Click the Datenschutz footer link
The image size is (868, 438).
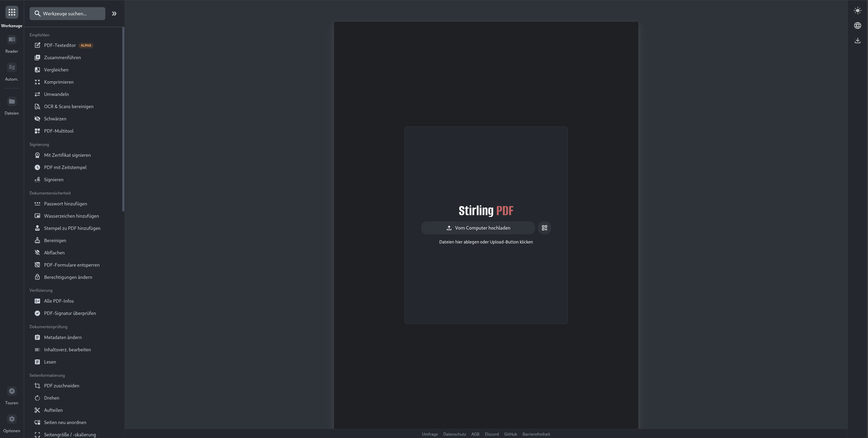click(454, 434)
